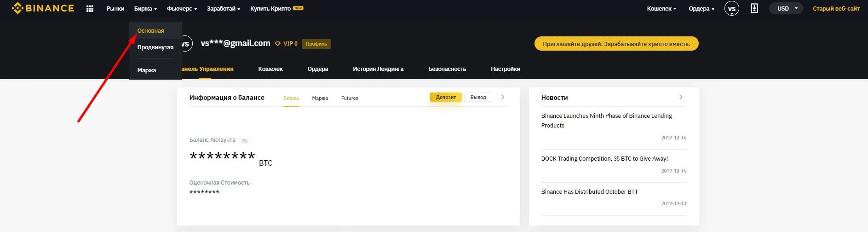
Task: Expand the Ордера header dropdown
Action: point(701,8)
